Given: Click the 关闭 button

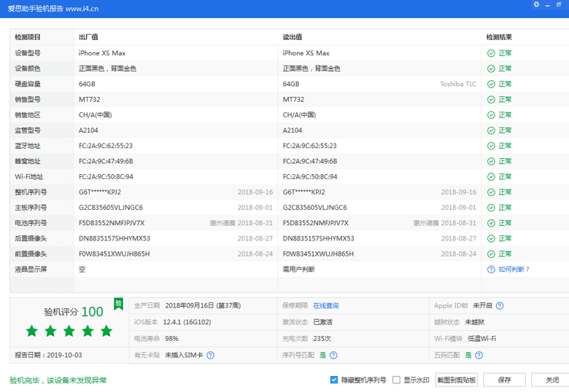Looking at the screenshot, I should (551, 380).
